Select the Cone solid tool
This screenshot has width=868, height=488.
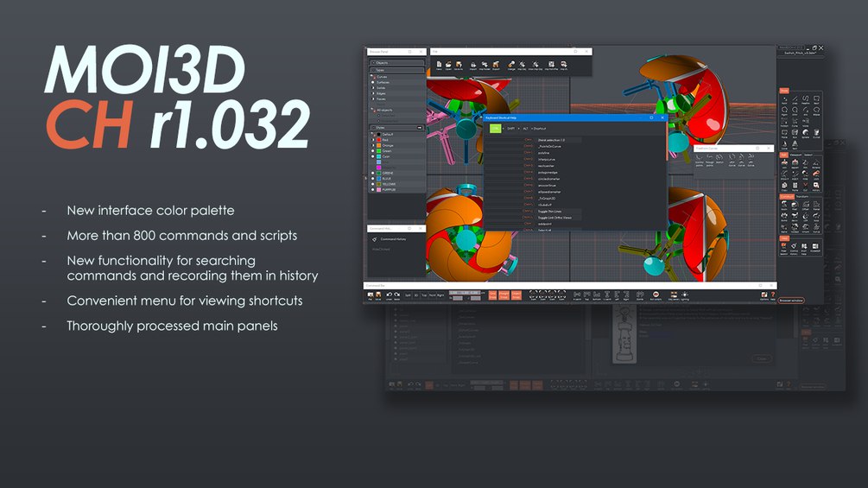click(x=784, y=145)
